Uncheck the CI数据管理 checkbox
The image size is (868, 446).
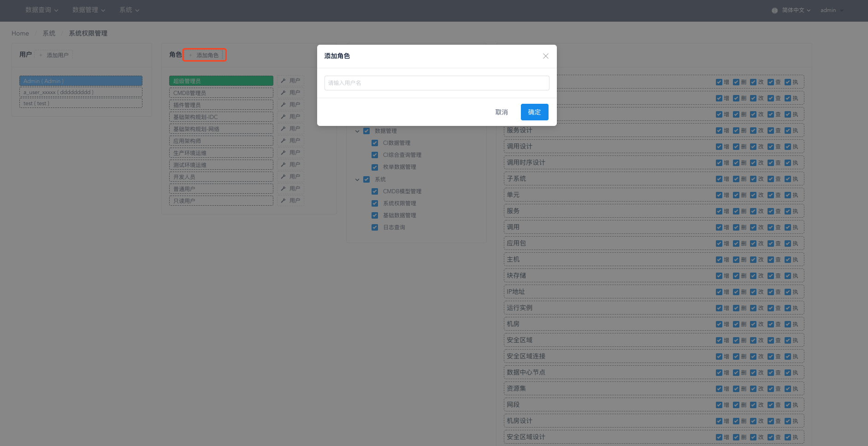point(375,143)
